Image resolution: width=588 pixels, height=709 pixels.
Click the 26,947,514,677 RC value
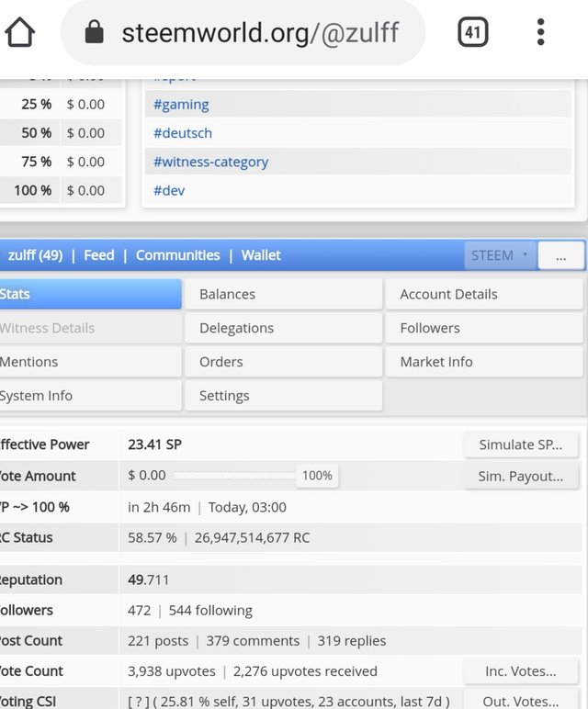coord(253,537)
